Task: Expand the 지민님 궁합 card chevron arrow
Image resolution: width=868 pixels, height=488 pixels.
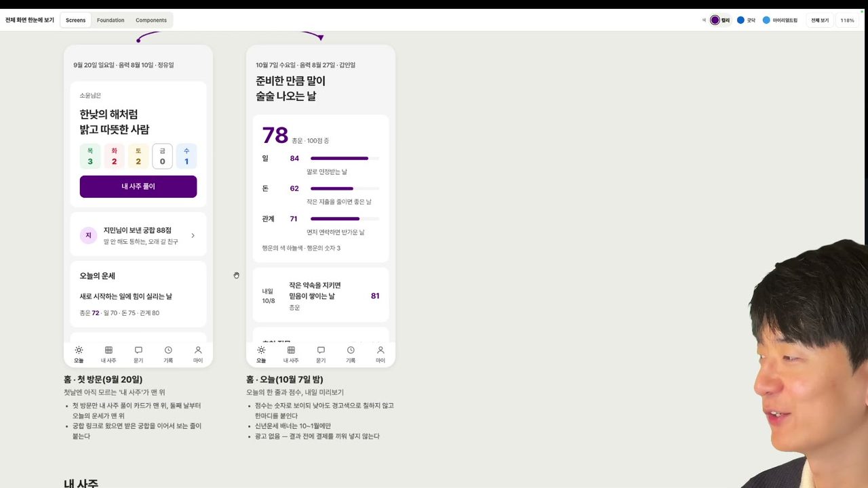Action: pos(193,236)
